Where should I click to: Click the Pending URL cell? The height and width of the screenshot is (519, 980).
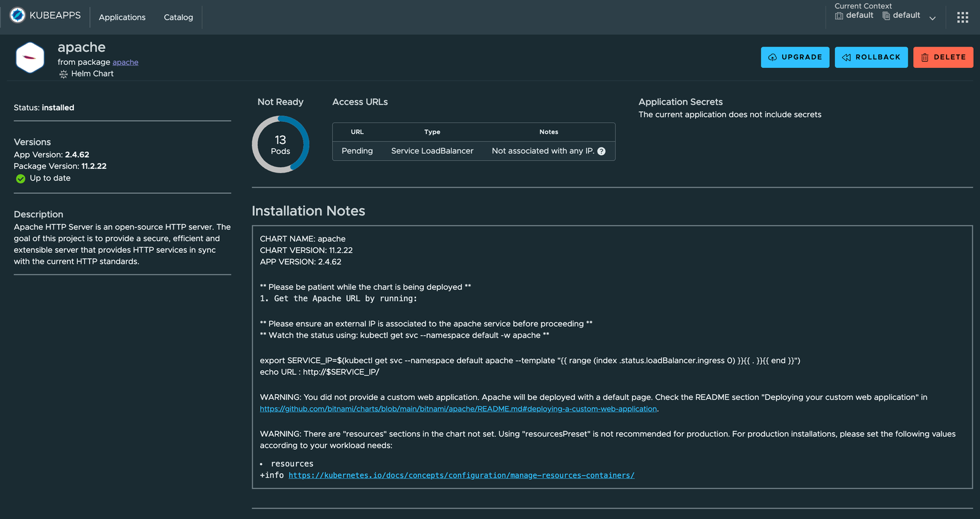pos(357,151)
